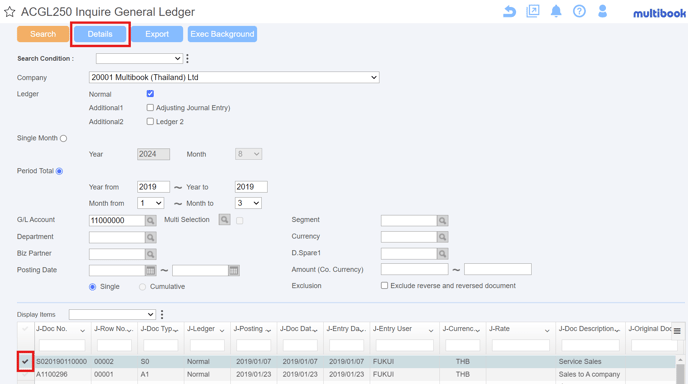Open screen in new window icon

[x=533, y=11]
